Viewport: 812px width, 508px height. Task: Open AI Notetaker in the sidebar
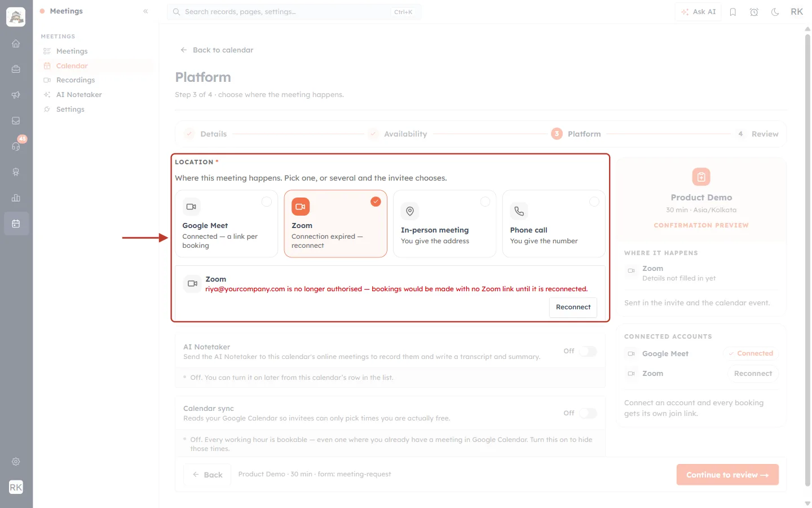tap(96, 95)
